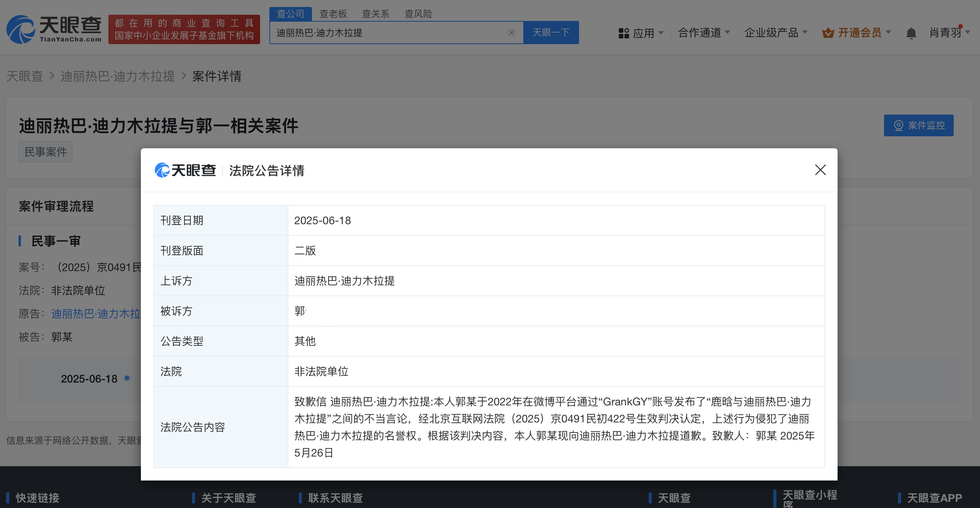This screenshot has height=508, width=980.
Task: Select the 查公司 search tab
Action: point(291,14)
